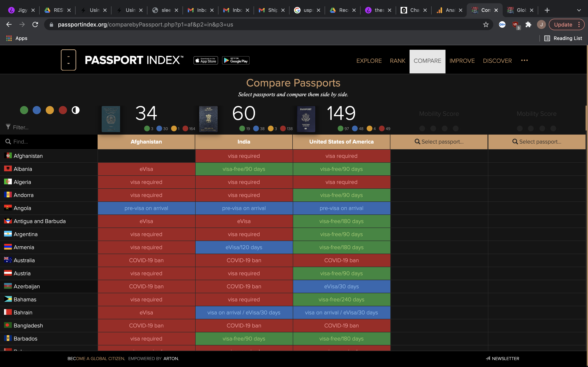Click the NEWSLETTER link in footer
The image size is (588, 367).
502,358
